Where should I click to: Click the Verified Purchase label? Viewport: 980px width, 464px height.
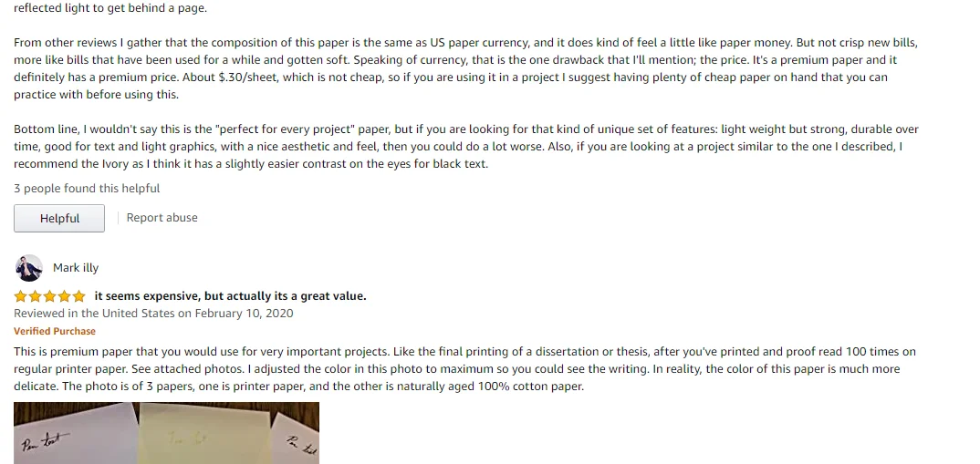pyautogui.click(x=55, y=332)
